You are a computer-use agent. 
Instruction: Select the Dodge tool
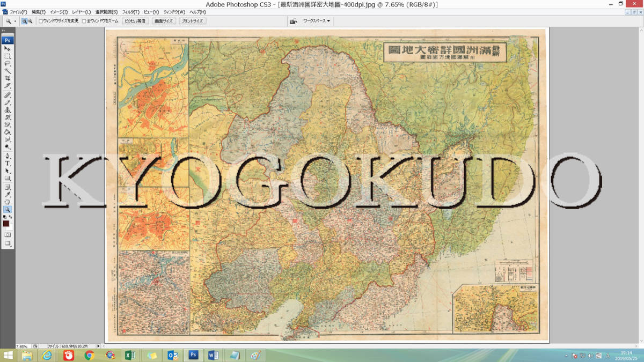click(x=8, y=146)
